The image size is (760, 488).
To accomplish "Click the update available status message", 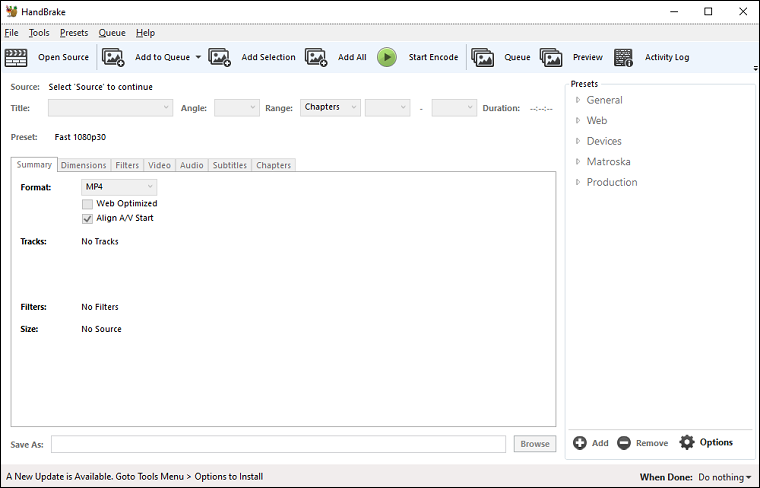I will 135,477.
